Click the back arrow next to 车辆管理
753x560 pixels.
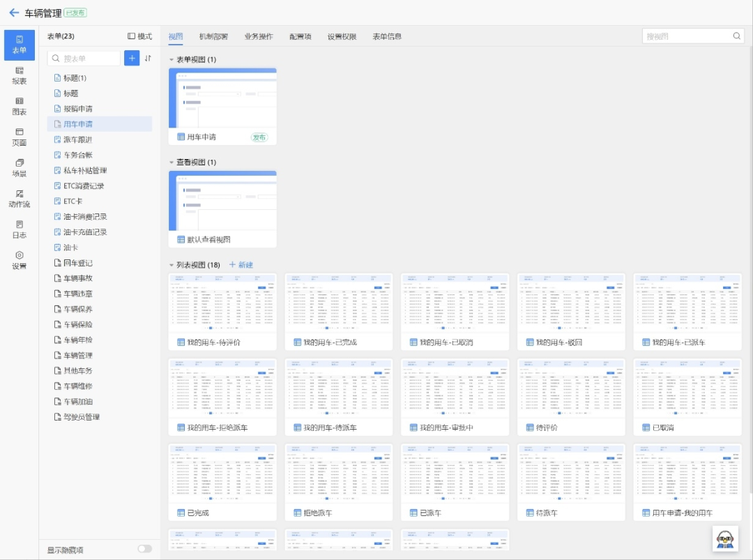tap(14, 13)
